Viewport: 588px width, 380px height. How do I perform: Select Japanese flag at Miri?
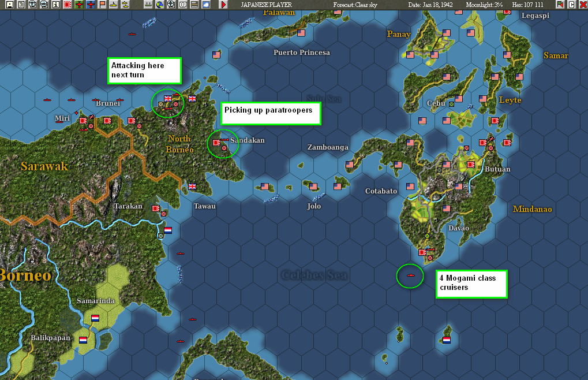pyautogui.click(x=83, y=121)
